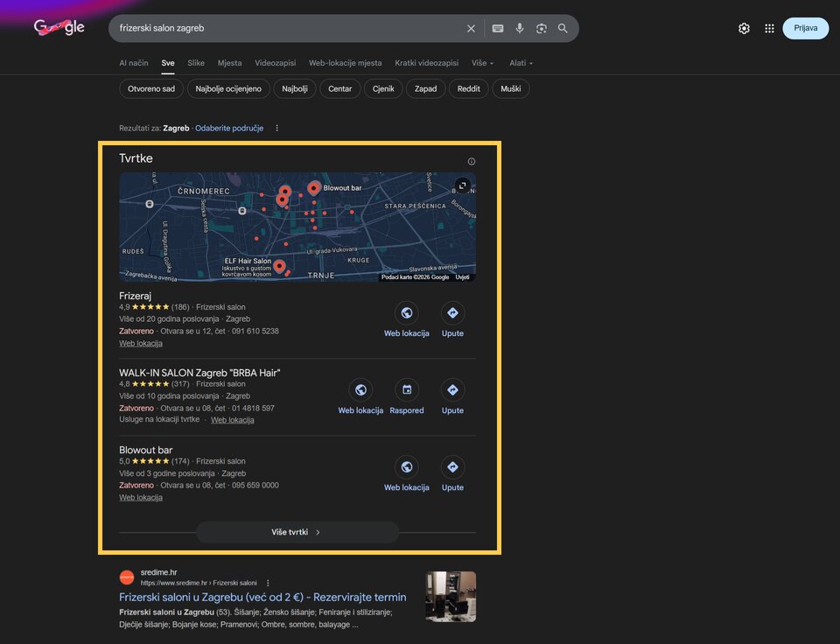Open quick settings gear
Image resolution: width=840 pixels, height=644 pixels.
pos(744,28)
